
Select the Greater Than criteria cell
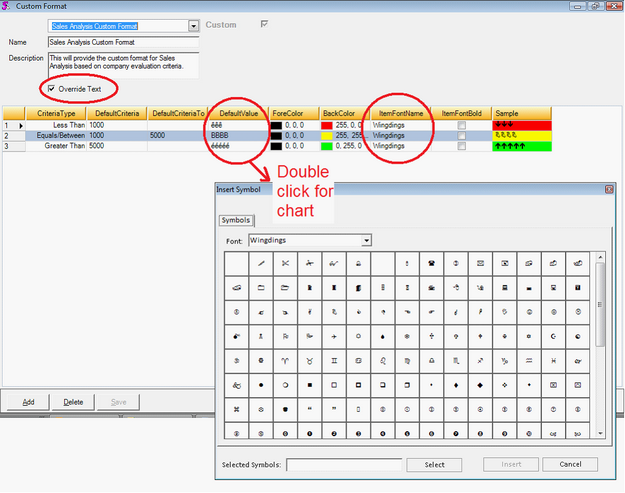[56, 146]
